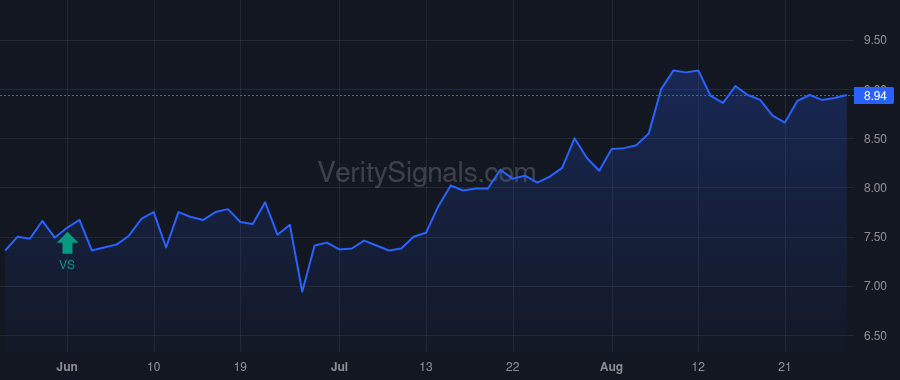Image resolution: width=900 pixels, height=380 pixels.
Task: Click the 6.50 price scale label
Action: (x=874, y=336)
